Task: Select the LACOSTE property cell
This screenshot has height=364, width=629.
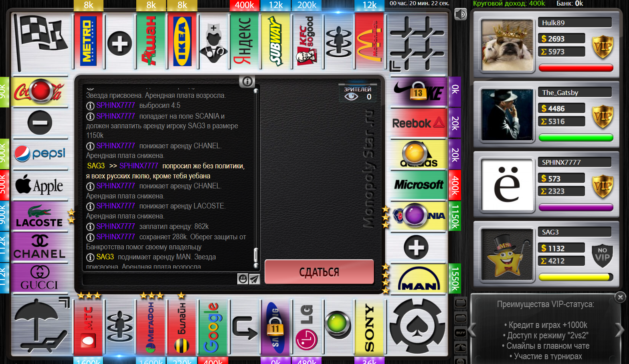Action: [40, 216]
